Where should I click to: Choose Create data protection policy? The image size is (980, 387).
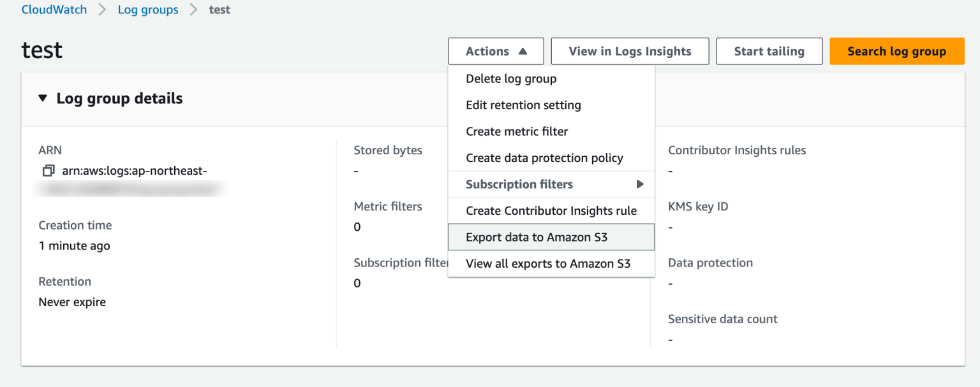[x=544, y=158]
